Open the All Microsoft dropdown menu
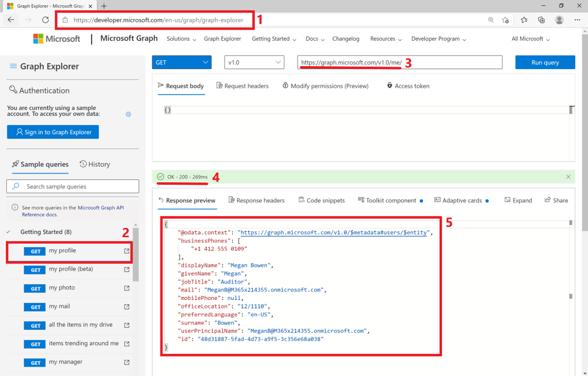The width and height of the screenshot is (588, 376). (530, 39)
